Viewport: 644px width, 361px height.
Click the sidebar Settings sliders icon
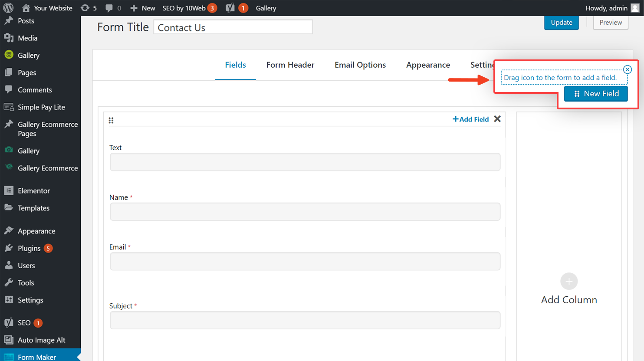[x=9, y=300]
